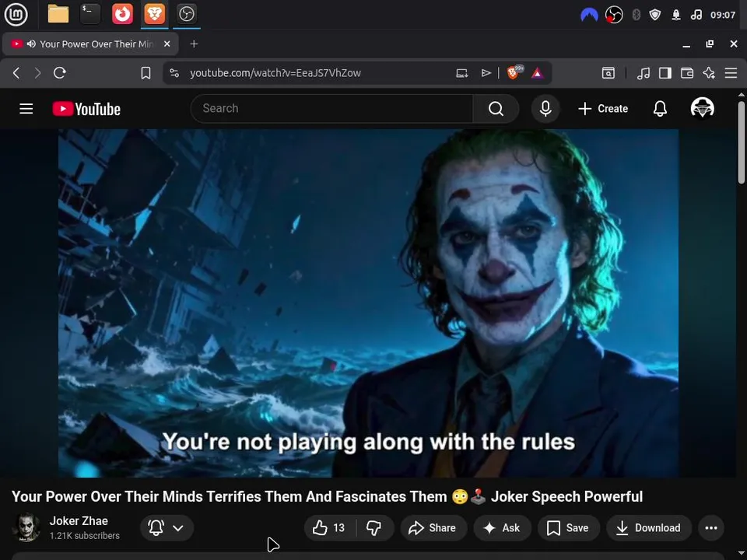This screenshot has height=560, width=747.
Task: Save the video to a playlist
Action: click(x=568, y=527)
